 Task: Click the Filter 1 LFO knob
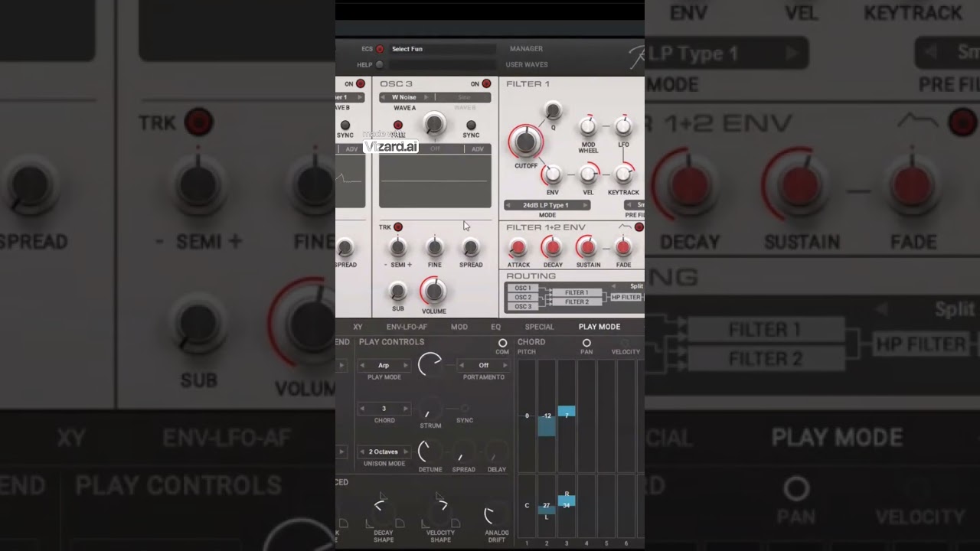tap(623, 126)
